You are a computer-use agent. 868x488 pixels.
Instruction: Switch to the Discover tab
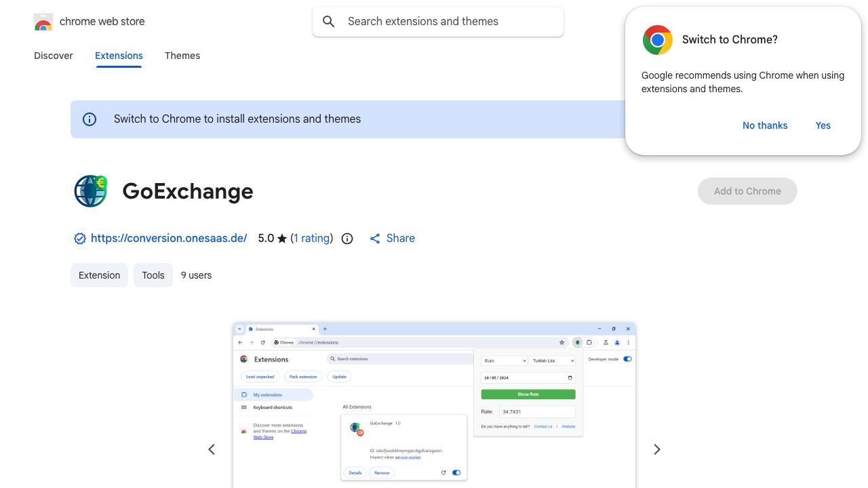[54, 56]
